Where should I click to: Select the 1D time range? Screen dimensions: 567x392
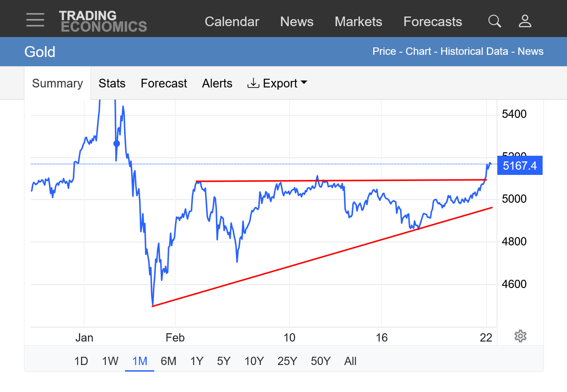(81, 361)
